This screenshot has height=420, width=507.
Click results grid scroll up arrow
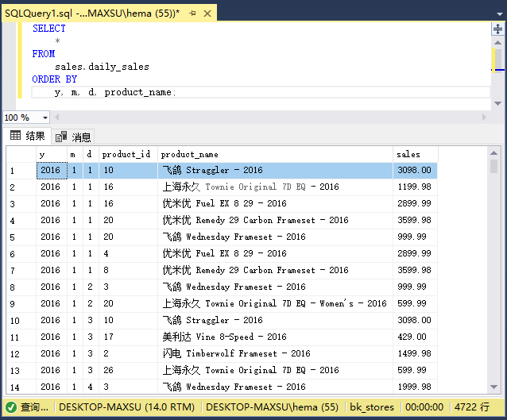click(493, 152)
